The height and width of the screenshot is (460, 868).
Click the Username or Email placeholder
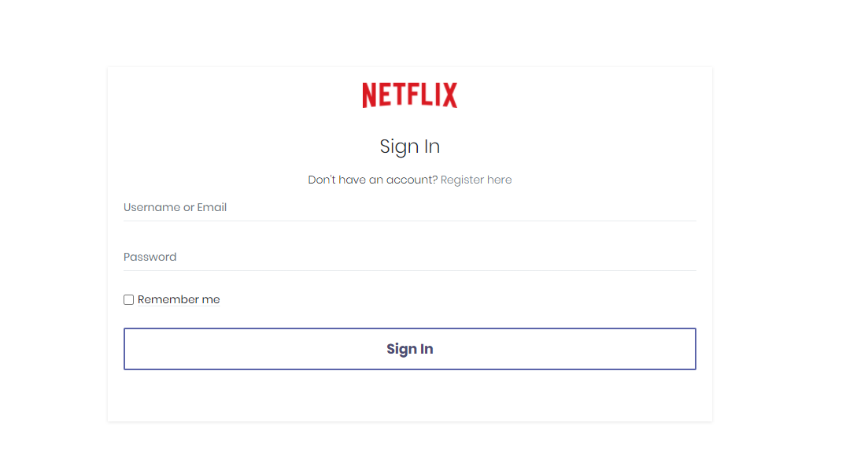[x=175, y=208]
